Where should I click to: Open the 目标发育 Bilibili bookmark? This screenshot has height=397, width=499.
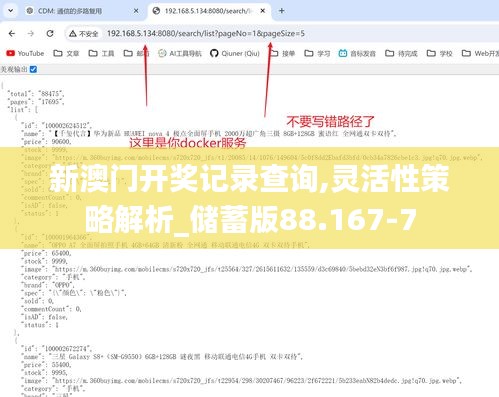coord(357,53)
